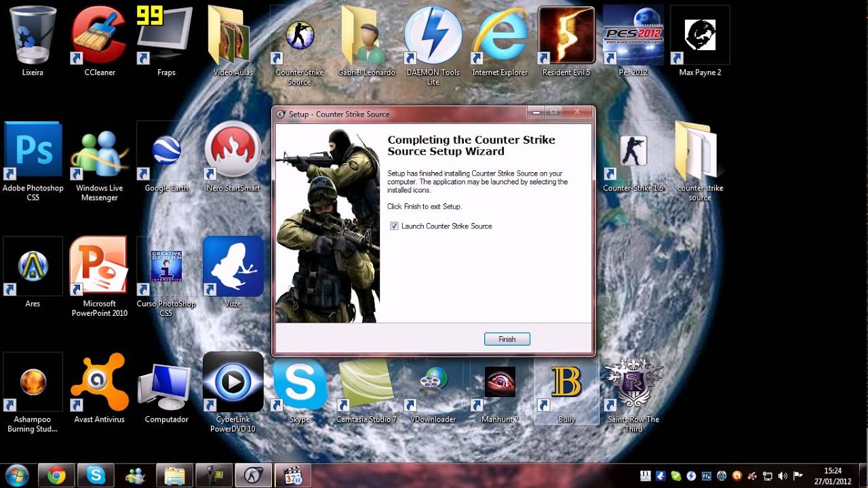This screenshot has width=868, height=488.
Task: Select the Ares desktop shortcut
Action: click(33, 272)
